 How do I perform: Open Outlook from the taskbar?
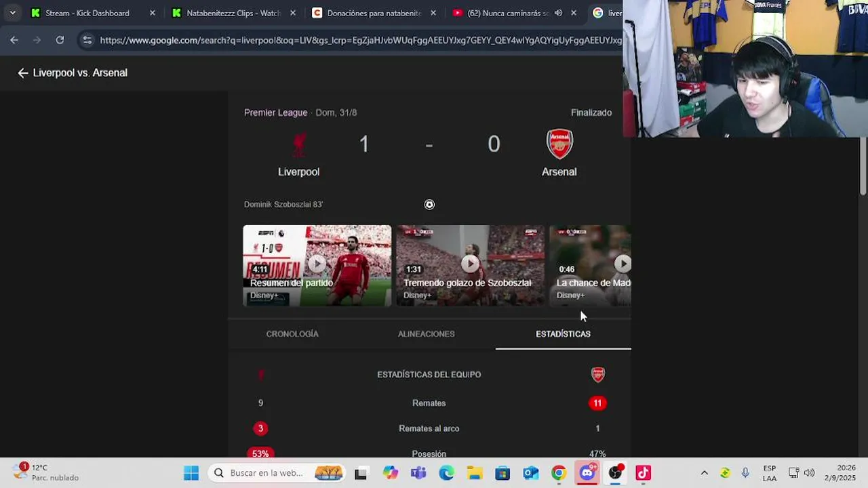(530, 473)
